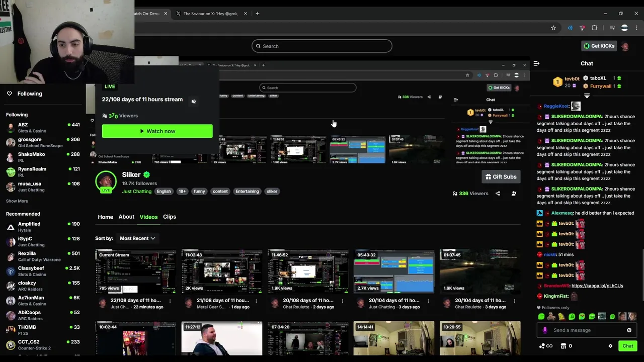Open options for the 05:43:32 video
Image resolution: width=644 pixels, height=362 pixels.
[428, 301]
